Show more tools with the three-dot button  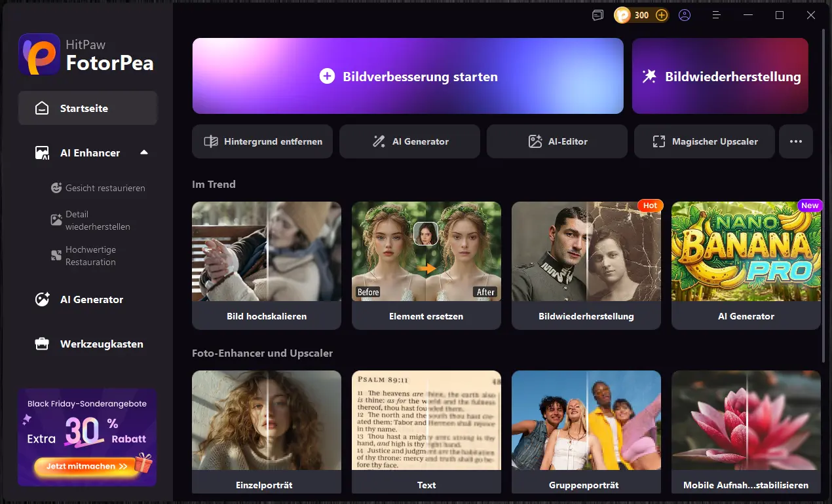point(796,141)
